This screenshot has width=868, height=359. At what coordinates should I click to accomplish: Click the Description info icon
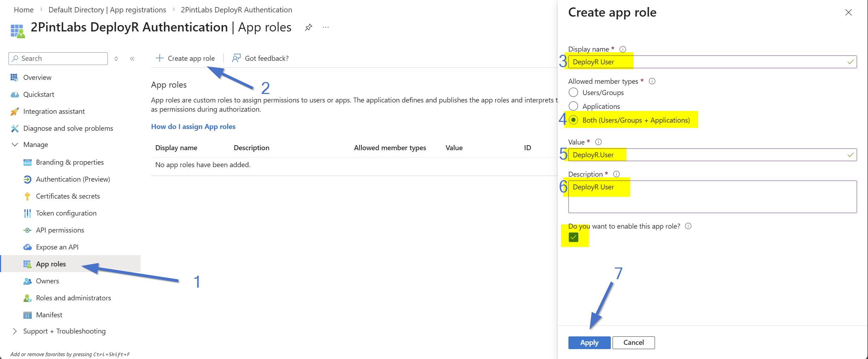tap(616, 174)
